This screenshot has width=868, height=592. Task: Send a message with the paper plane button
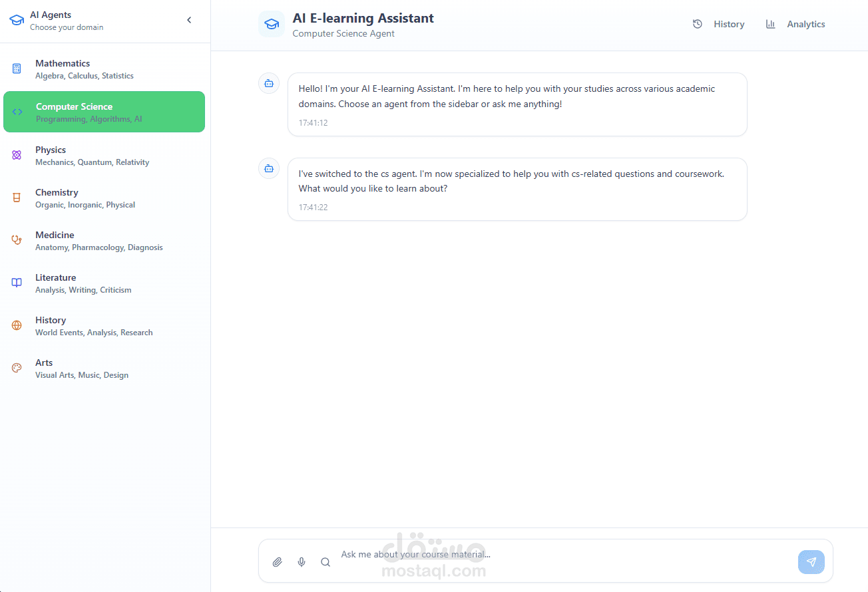811,561
